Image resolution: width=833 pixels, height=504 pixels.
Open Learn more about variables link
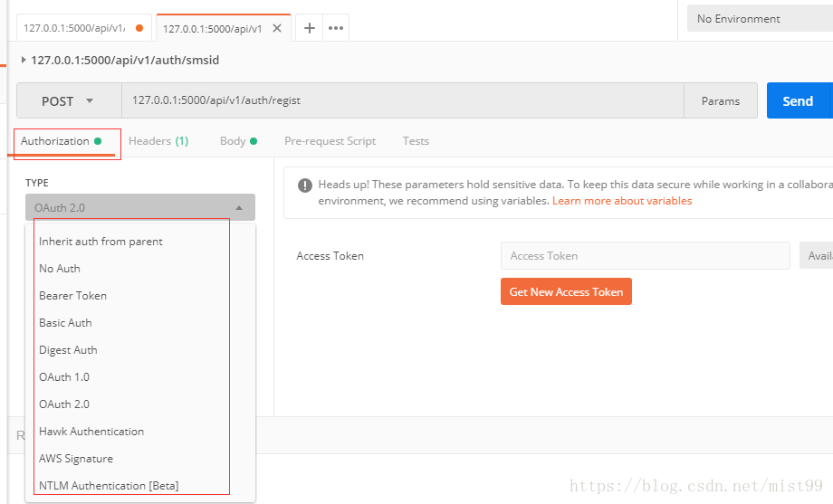pyautogui.click(x=622, y=201)
